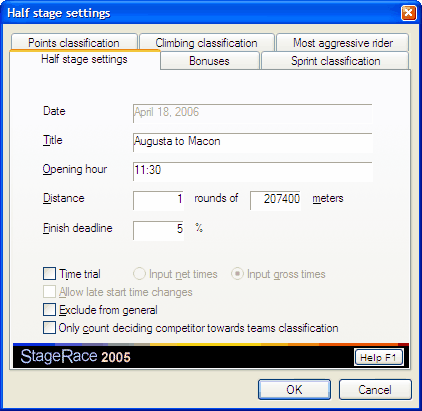Switch to the Points classification tab
The height and width of the screenshot is (411, 422).
coord(74,42)
